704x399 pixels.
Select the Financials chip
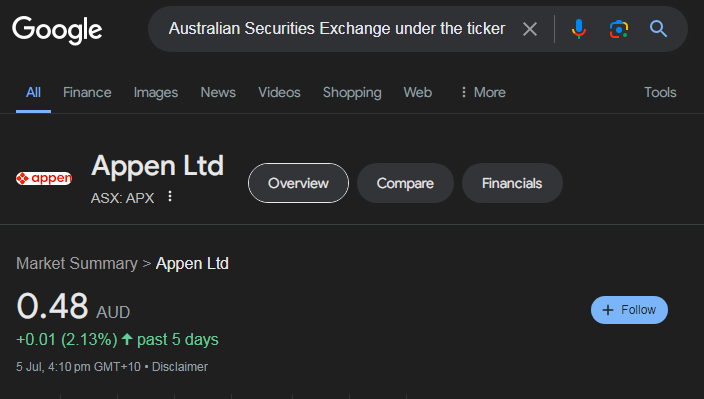(x=512, y=183)
